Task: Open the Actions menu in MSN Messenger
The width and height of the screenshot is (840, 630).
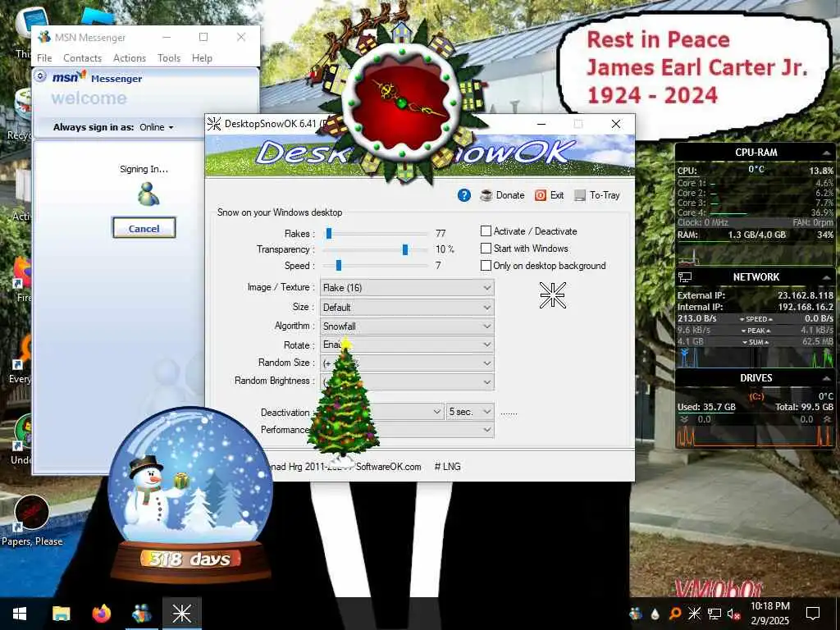Action: click(130, 58)
